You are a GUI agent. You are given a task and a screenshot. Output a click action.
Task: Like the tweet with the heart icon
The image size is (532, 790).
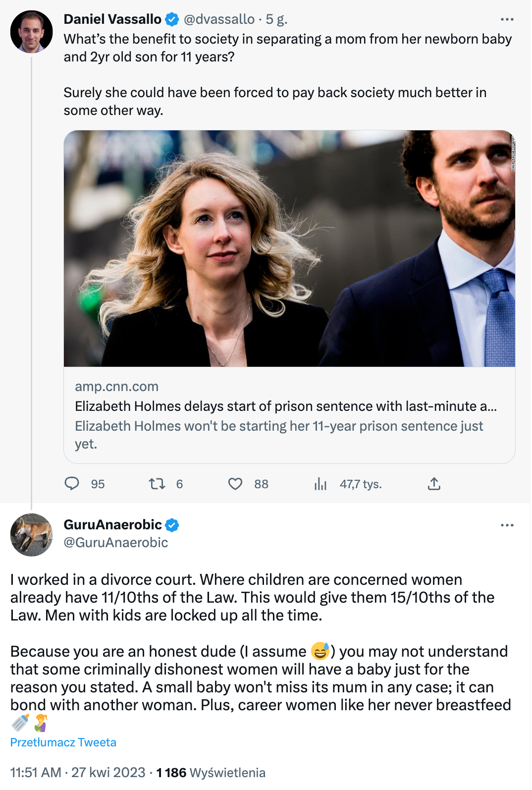click(x=235, y=483)
